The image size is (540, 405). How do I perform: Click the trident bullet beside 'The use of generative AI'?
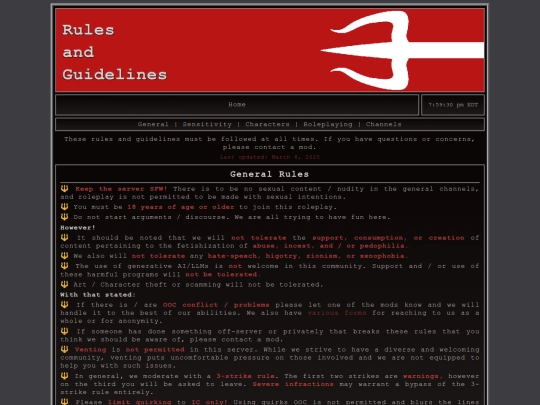coord(64,266)
